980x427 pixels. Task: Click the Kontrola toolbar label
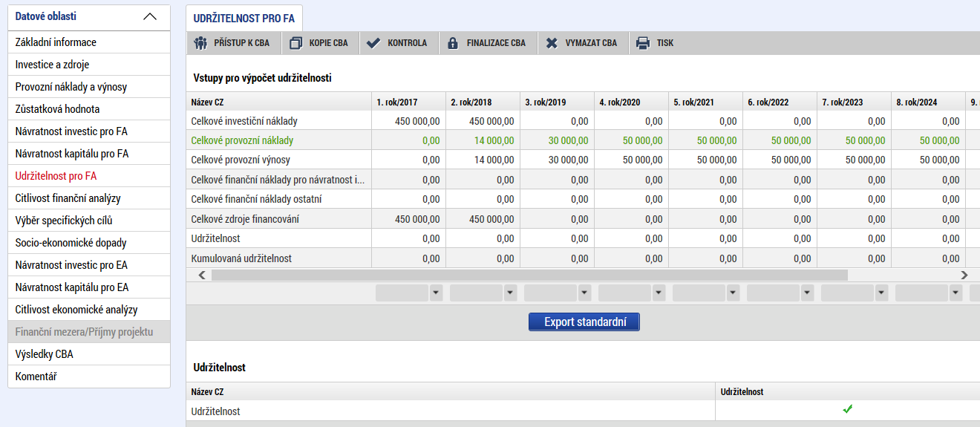click(407, 43)
